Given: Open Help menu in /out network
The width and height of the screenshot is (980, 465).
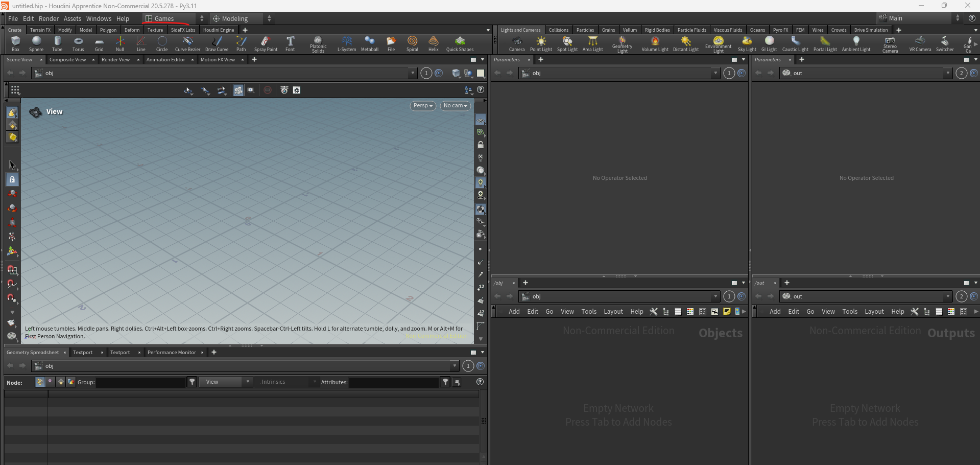Looking at the screenshot, I should click(897, 312).
